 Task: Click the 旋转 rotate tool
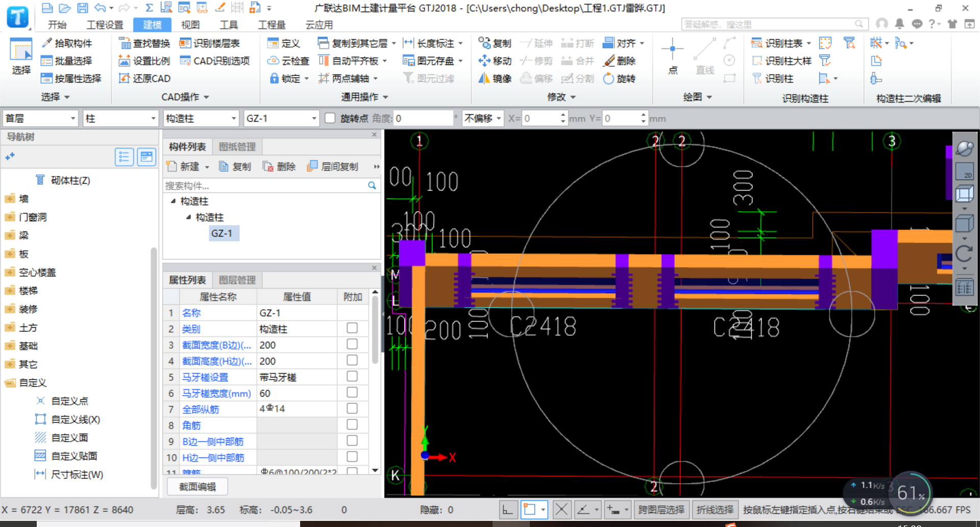point(619,78)
